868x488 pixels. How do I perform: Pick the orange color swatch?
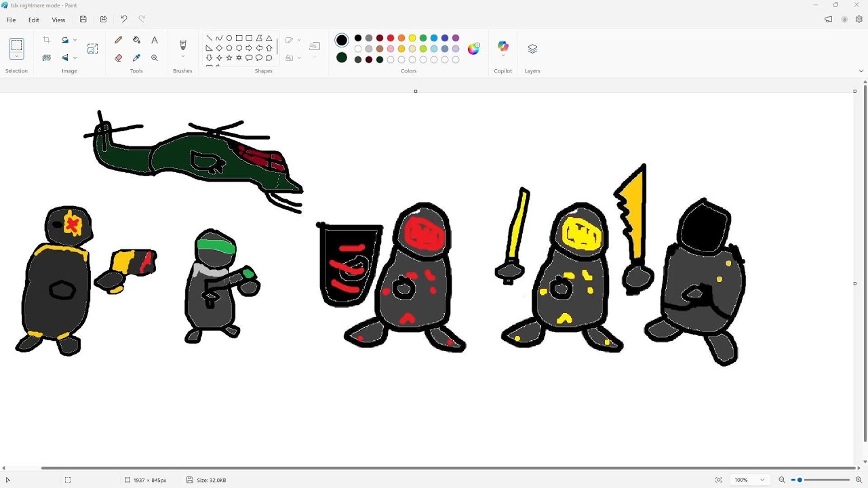point(401,38)
